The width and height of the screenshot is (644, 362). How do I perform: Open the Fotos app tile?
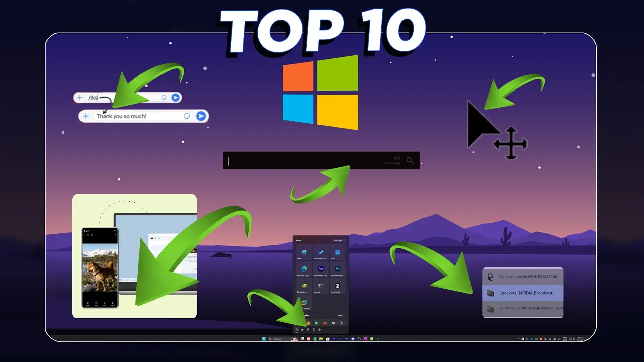click(337, 252)
